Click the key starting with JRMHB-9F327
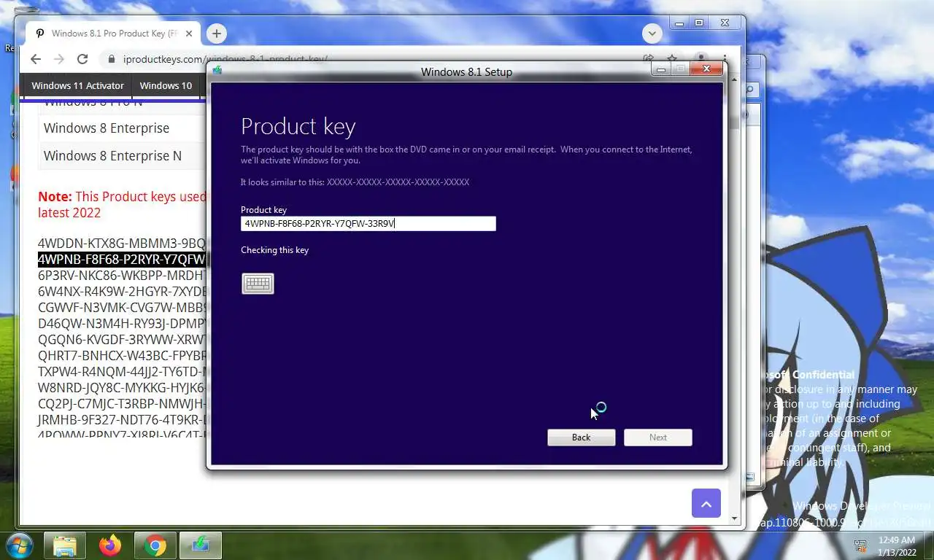Screen dimensions: 934x560 (x=122, y=420)
